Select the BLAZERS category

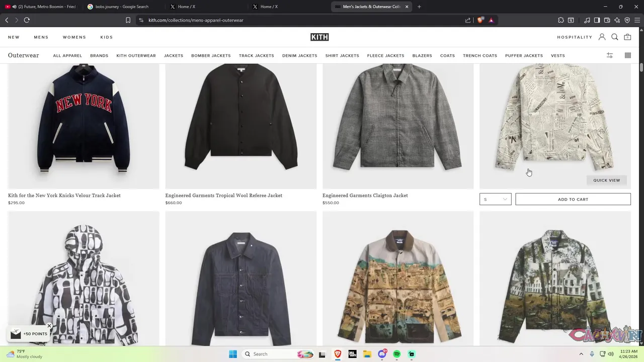click(x=422, y=55)
